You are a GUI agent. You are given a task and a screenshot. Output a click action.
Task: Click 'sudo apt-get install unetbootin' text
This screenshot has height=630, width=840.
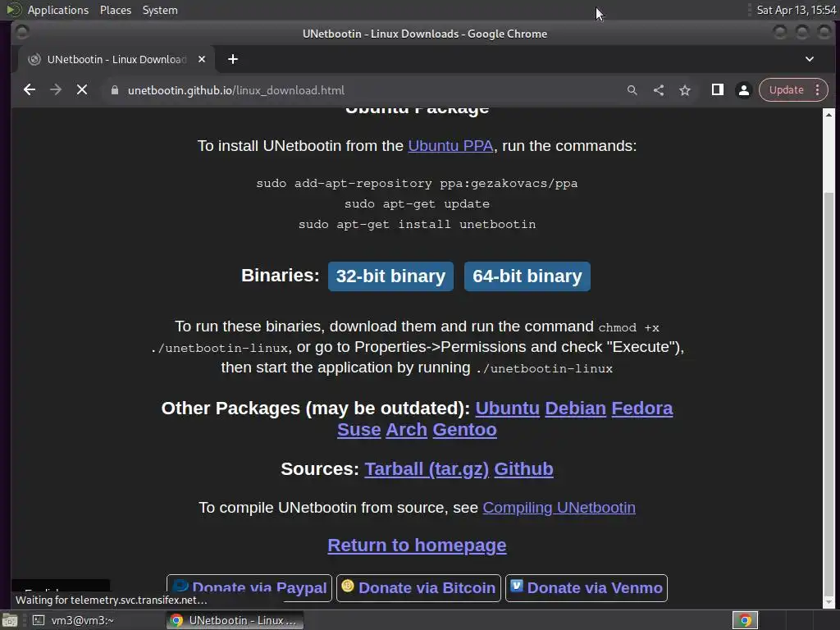pyautogui.click(x=417, y=225)
